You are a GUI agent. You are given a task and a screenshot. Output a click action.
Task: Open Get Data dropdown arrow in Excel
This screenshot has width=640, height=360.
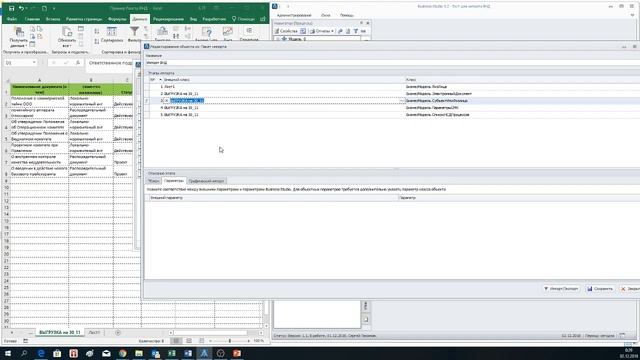pyautogui.click(x=27, y=46)
